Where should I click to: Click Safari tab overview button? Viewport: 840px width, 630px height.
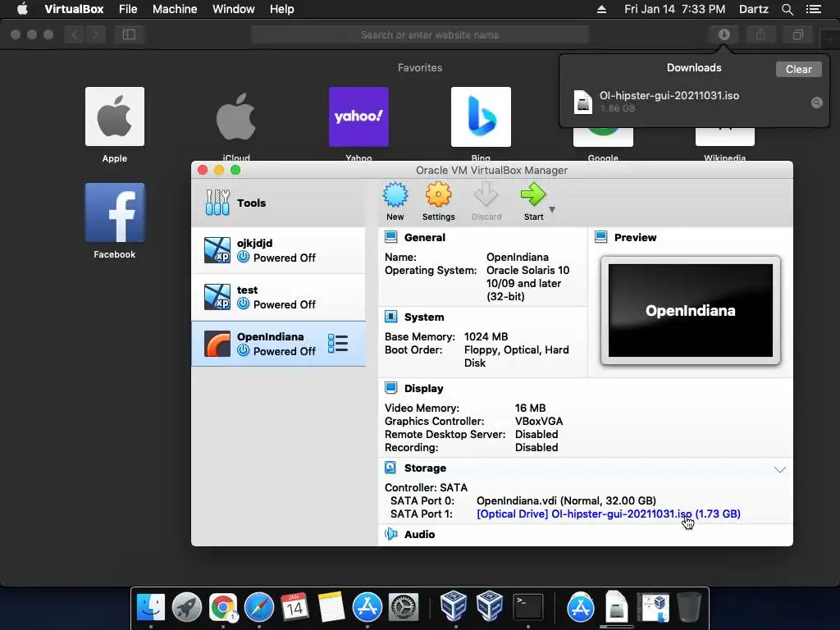(797, 34)
